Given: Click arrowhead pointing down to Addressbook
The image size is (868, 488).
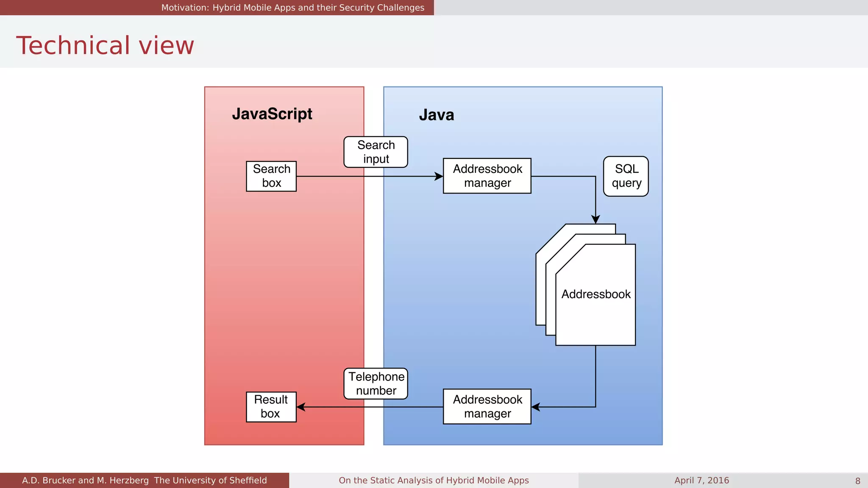Looking at the screenshot, I should (x=595, y=219).
